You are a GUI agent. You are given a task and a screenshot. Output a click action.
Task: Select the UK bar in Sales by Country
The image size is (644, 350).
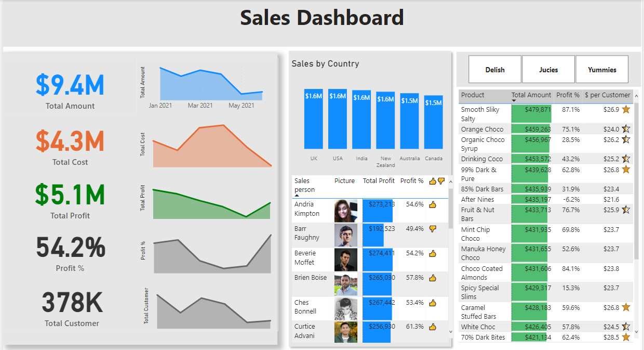(x=314, y=119)
